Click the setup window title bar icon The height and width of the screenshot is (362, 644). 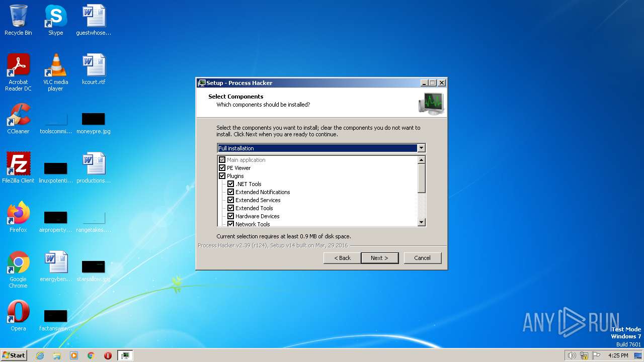click(202, 83)
